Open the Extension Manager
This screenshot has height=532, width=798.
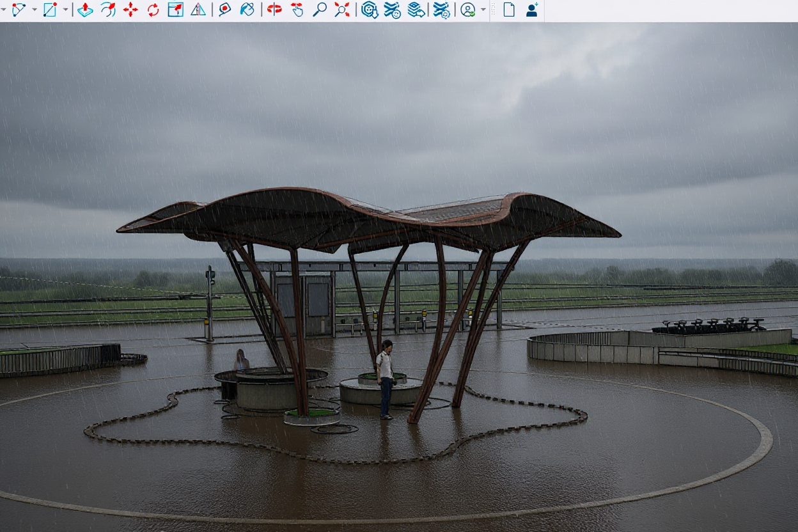[441, 10]
